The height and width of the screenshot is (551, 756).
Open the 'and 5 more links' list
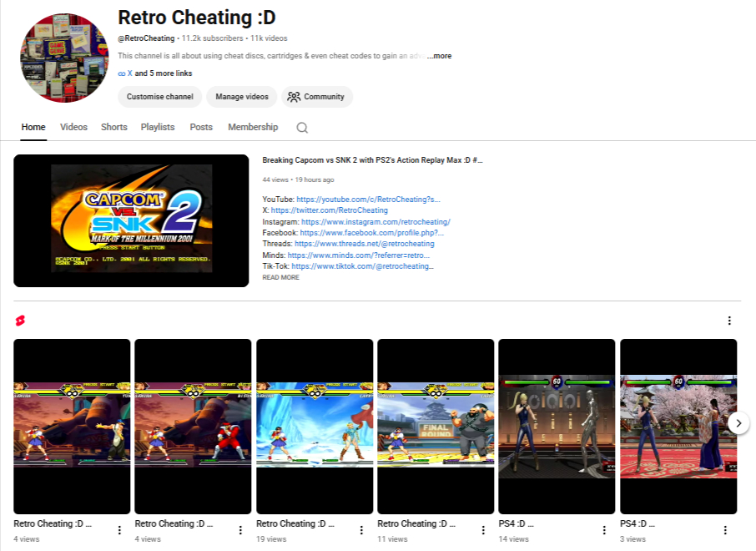coord(163,73)
